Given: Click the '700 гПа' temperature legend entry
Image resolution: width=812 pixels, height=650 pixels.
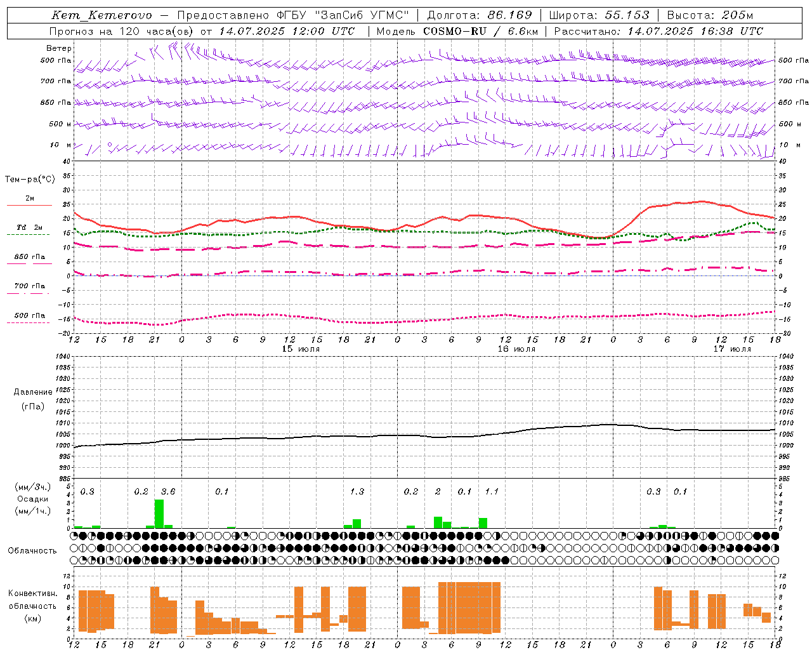Looking at the screenshot, I should (x=29, y=286).
